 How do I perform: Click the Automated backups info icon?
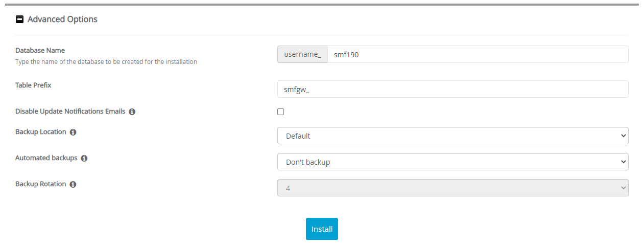point(84,159)
